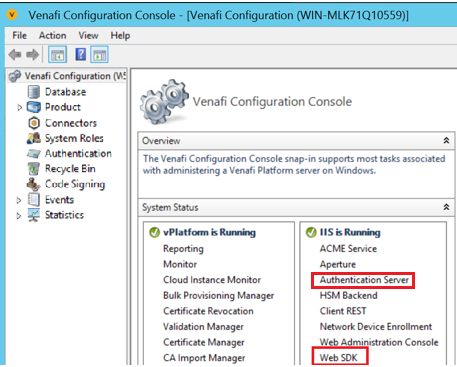
Task: Click the System Roles people icon
Action: 34,138
